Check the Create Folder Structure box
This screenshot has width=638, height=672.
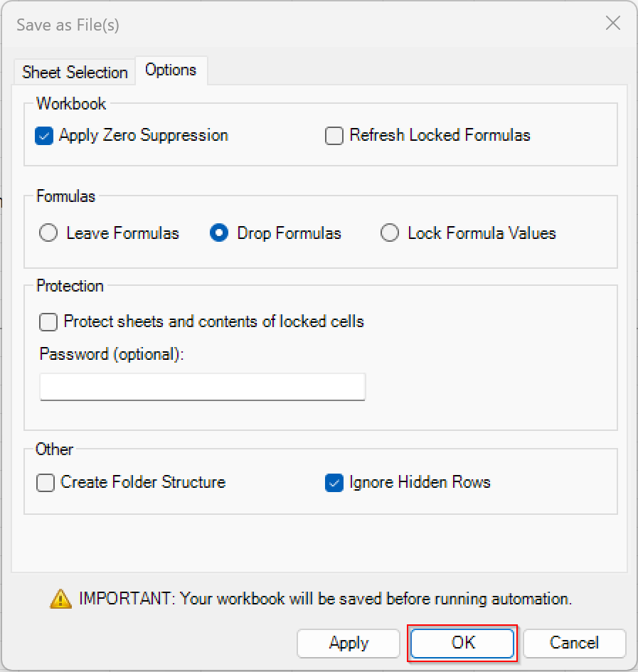46,483
